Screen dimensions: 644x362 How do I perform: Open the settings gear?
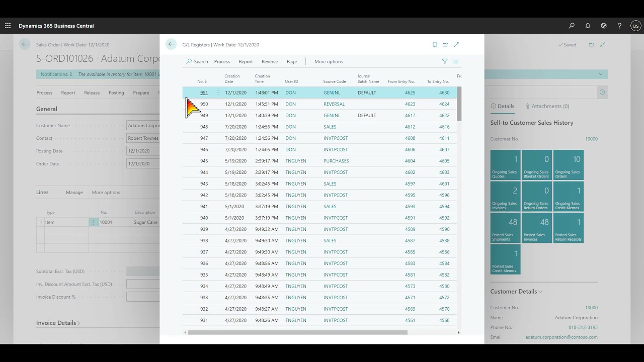[604, 26]
